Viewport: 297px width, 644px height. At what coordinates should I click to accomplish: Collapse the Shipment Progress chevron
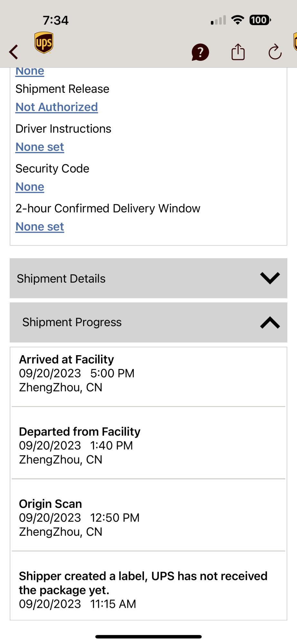(x=270, y=322)
